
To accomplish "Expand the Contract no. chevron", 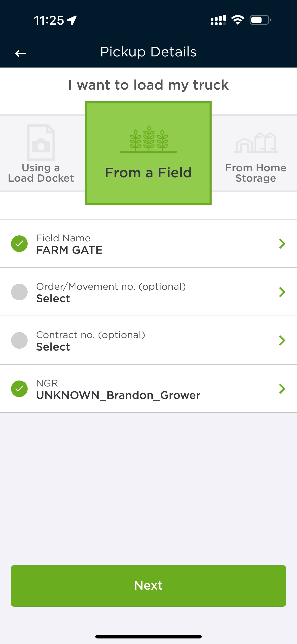I will point(282,340).
